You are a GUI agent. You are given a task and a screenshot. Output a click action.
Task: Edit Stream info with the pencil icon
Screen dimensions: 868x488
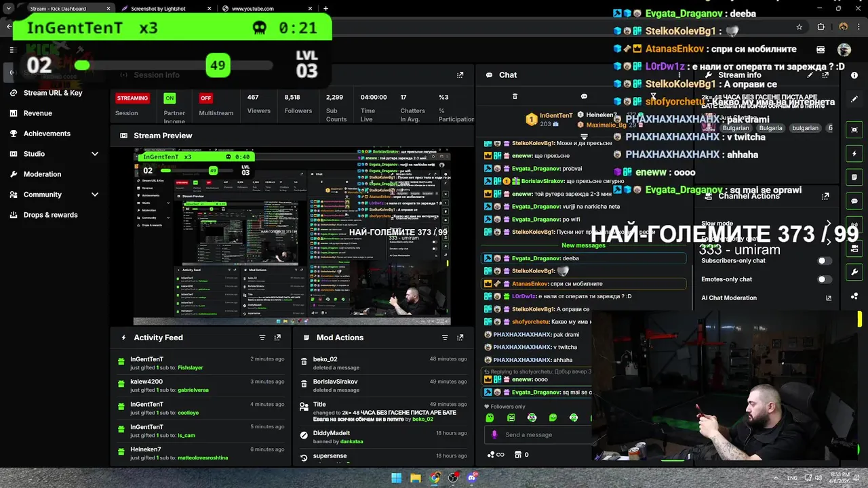pyautogui.click(x=810, y=75)
